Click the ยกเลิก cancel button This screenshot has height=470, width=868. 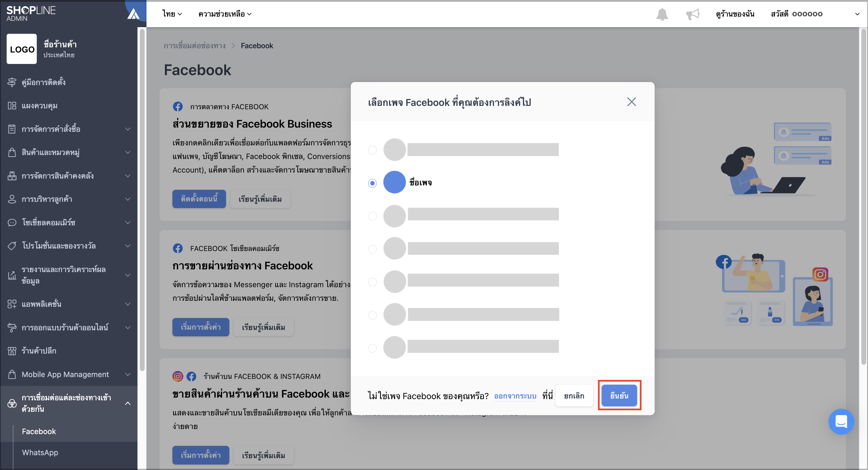pyautogui.click(x=574, y=395)
